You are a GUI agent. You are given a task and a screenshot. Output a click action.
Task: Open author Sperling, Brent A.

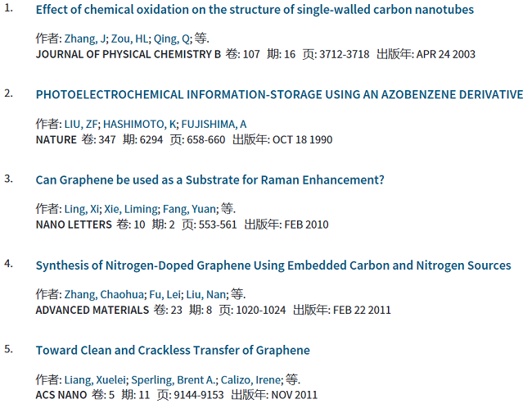coord(173,379)
